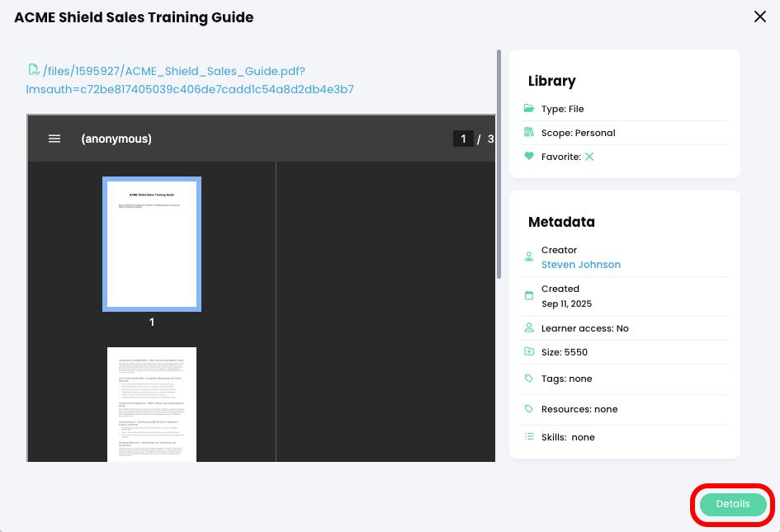Screen dimensions: 780x532
Task: Click the calendar icon beside Created
Action: 529,295
